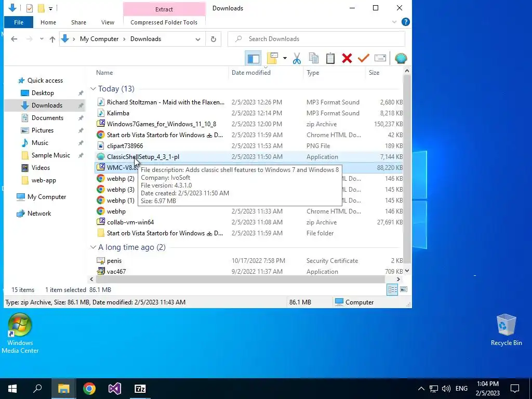
Task: Select the collab-vm-win64 zip archive
Action: pyautogui.click(x=249, y=222)
